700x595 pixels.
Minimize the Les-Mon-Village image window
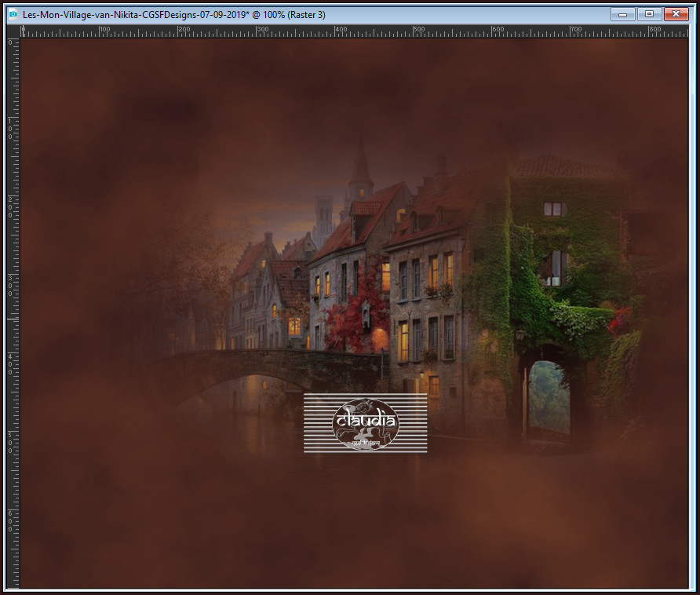623,14
